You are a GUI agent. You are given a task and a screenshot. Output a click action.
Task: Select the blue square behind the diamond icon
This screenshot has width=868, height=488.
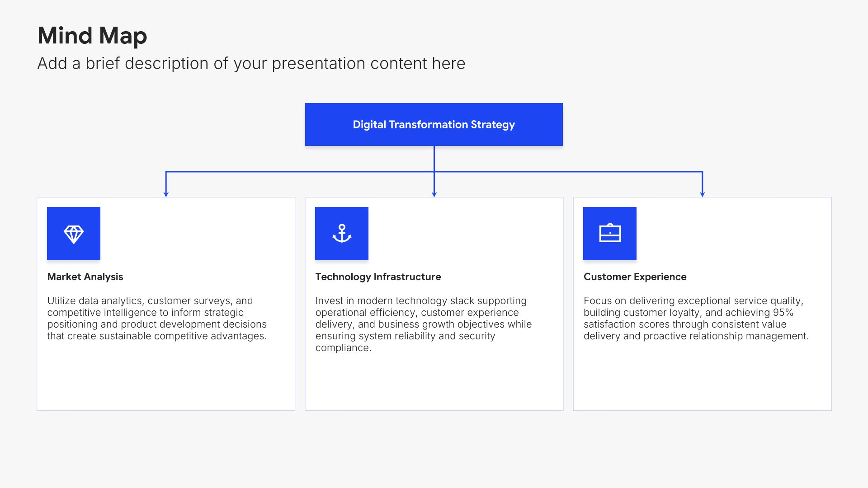pyautogui.click(x=74, y=234)
